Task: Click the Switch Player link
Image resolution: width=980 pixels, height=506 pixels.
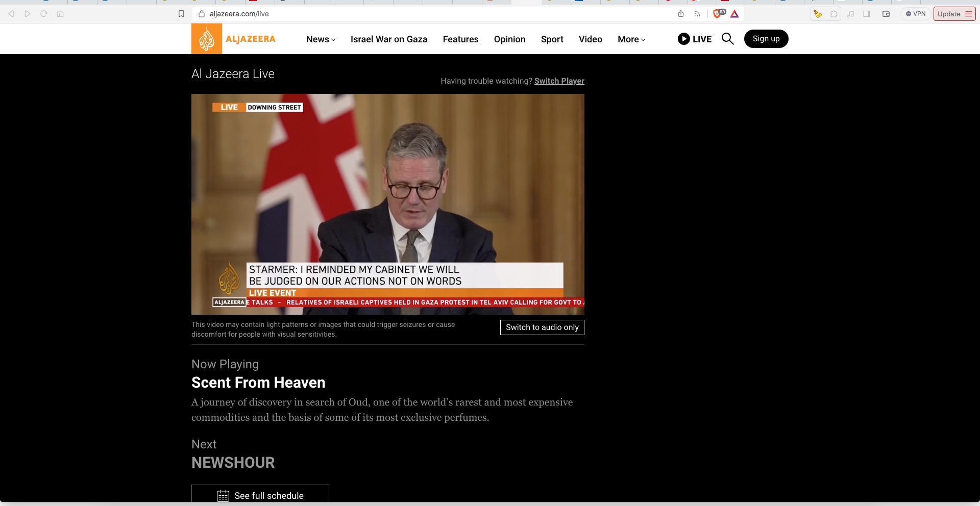Action: tap(559, 81)
